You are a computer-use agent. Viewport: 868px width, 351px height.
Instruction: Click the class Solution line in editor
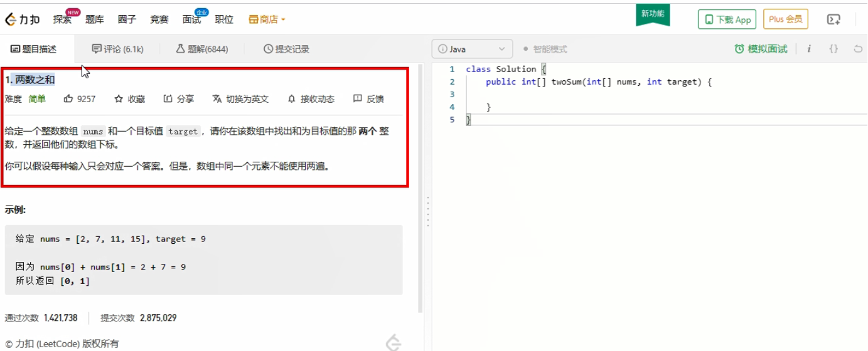[x=506, y=69]
